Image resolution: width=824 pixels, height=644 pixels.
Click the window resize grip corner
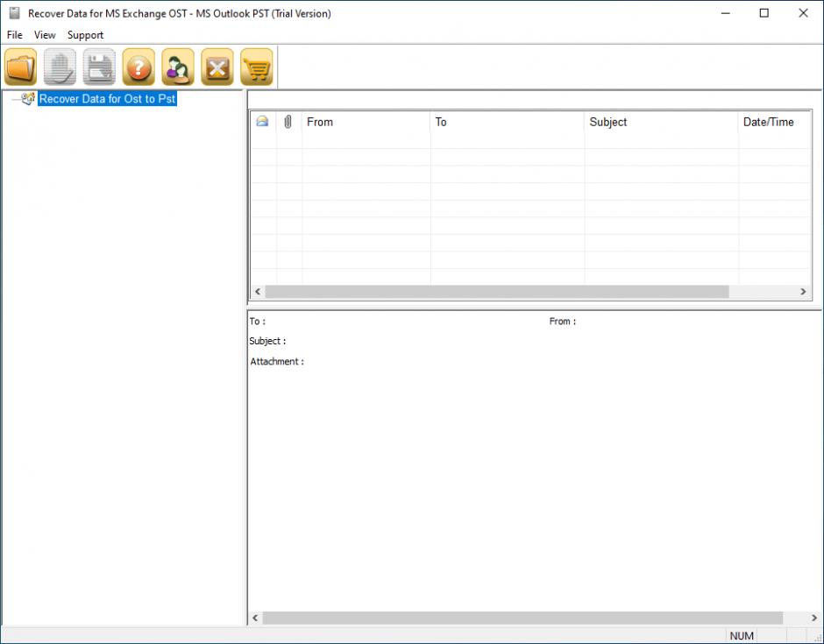coord(817,637)
